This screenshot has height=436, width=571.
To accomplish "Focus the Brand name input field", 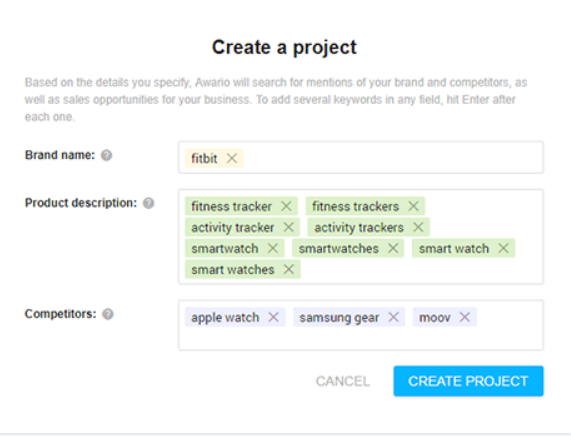I will pos(393,157).
